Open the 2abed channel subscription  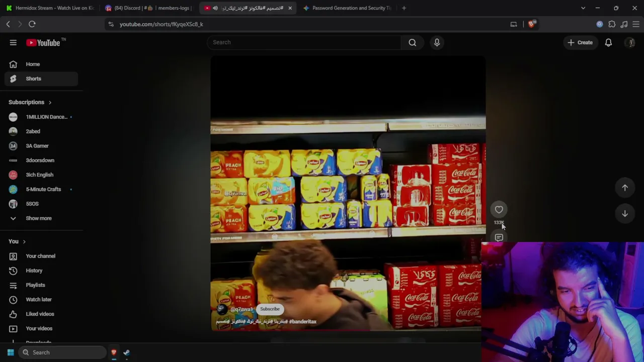[x=41, y=132]
